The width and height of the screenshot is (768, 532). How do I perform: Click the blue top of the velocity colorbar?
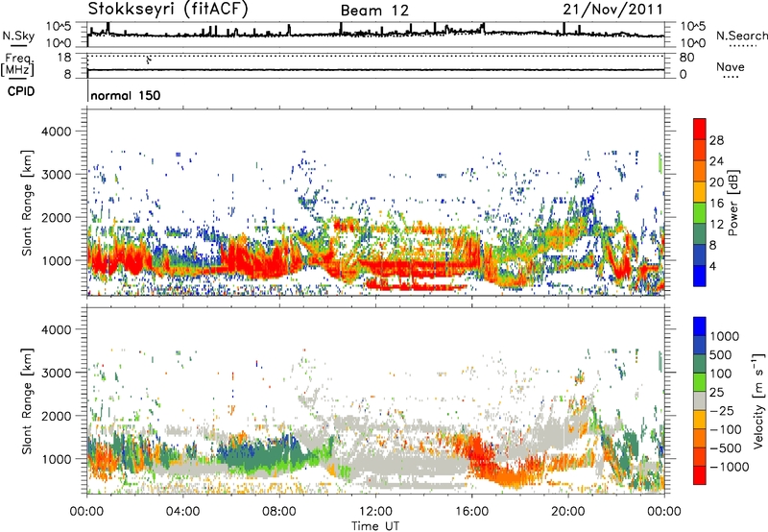point(700,326)
